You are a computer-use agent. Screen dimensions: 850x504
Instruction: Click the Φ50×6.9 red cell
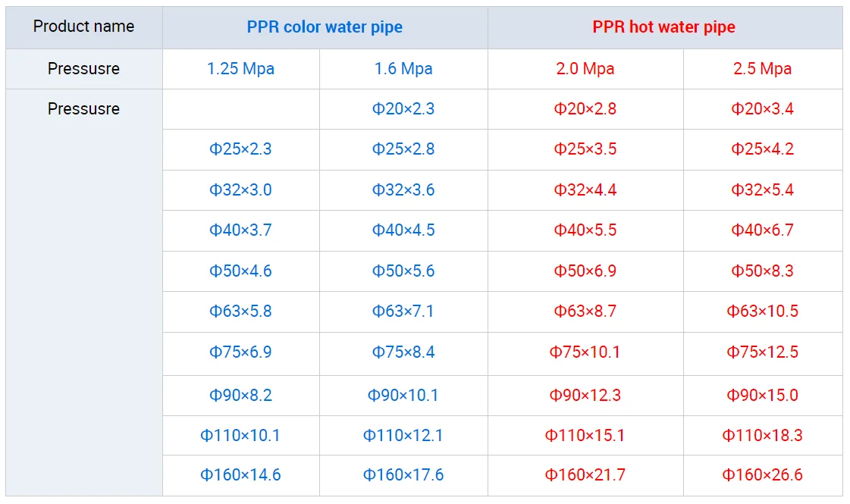point(585,271)
